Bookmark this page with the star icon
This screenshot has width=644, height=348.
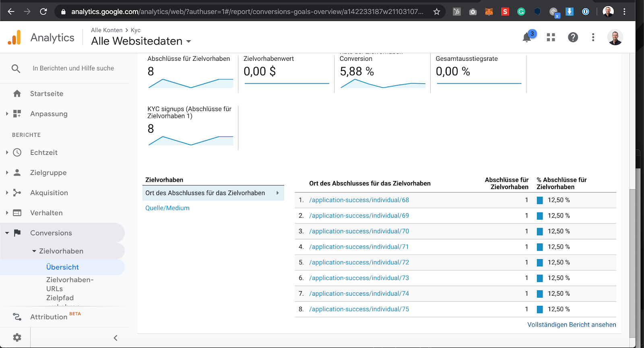click(x=437, y=12)
